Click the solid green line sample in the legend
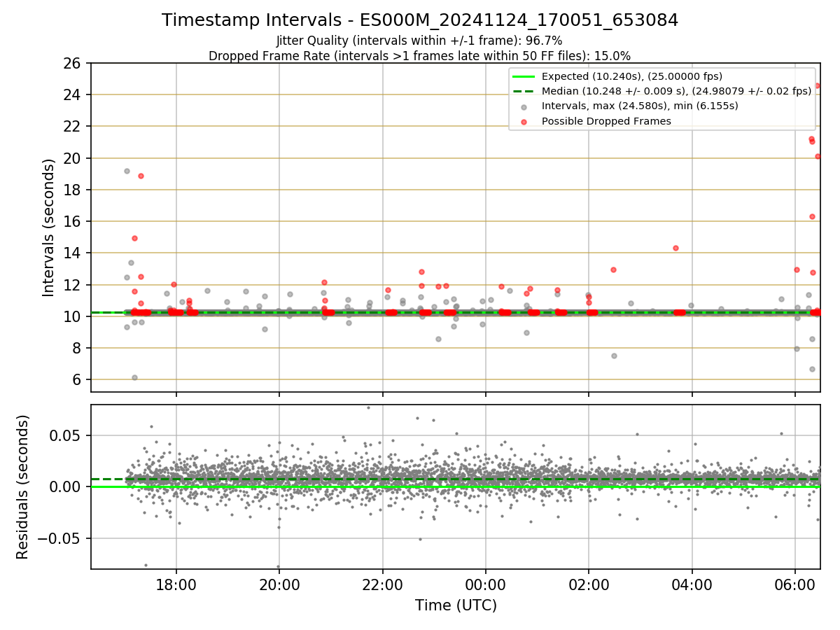The height and width of the screenshot is (630, 840). click(x=524, y=76)
